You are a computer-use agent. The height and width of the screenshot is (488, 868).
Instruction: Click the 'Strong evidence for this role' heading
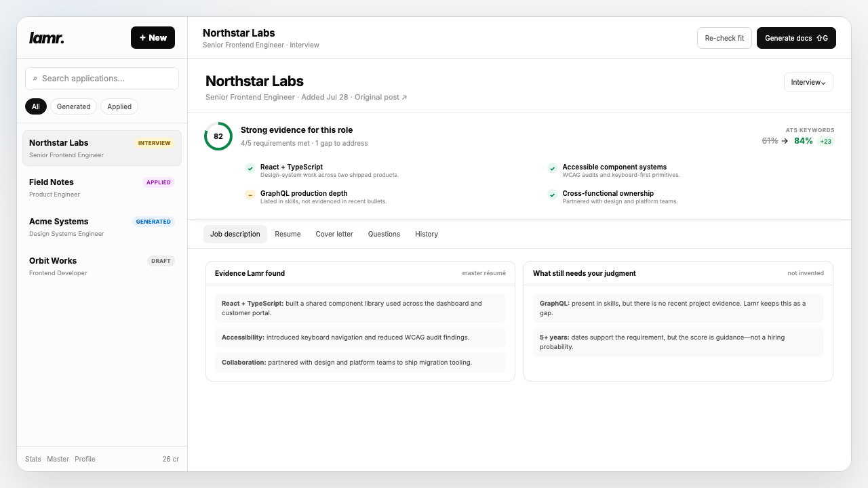(x=296, y=130)
